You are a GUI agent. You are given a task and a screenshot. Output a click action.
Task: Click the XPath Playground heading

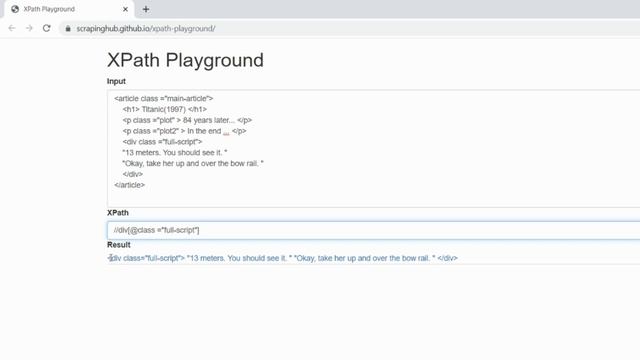(185, 60)
